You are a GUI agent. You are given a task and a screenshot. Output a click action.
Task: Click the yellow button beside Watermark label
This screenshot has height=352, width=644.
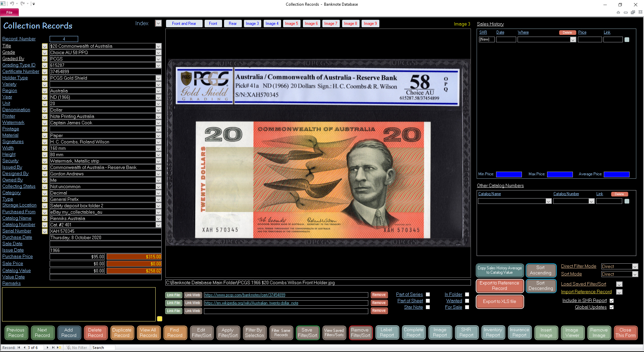coord(45,123)
